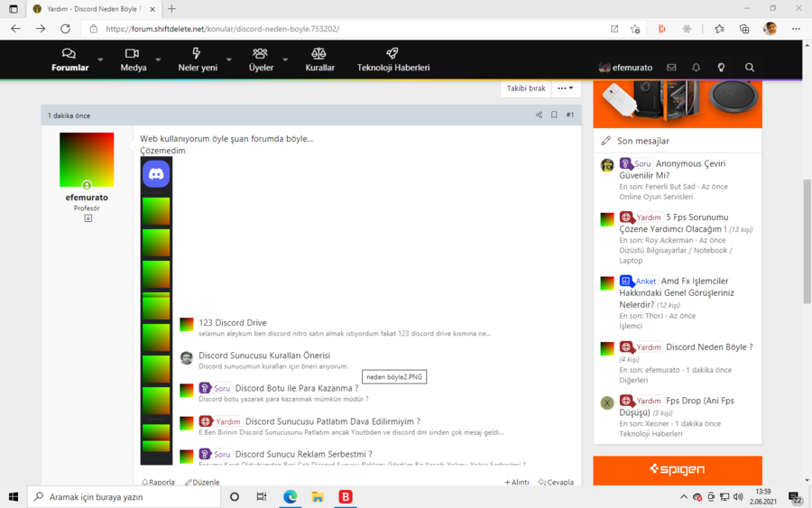Screen dimensions: 812x508
Task: Click the small icon under Profesör title
Action: click(x=88, y=218)
